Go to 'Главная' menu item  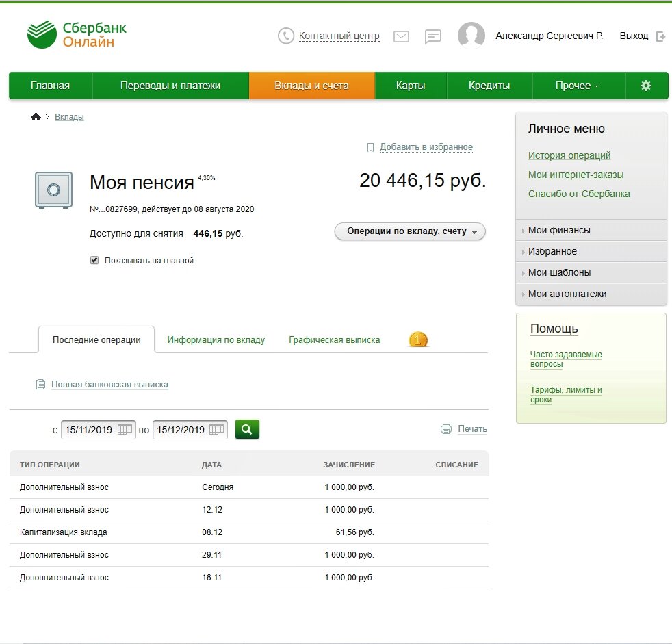pos(51,86)
